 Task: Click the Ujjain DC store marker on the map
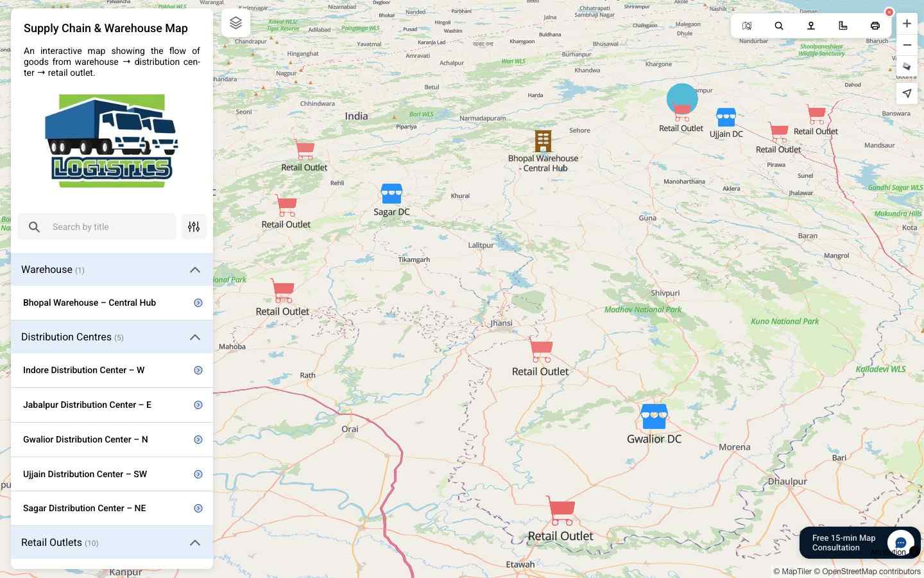pos(726,118)
